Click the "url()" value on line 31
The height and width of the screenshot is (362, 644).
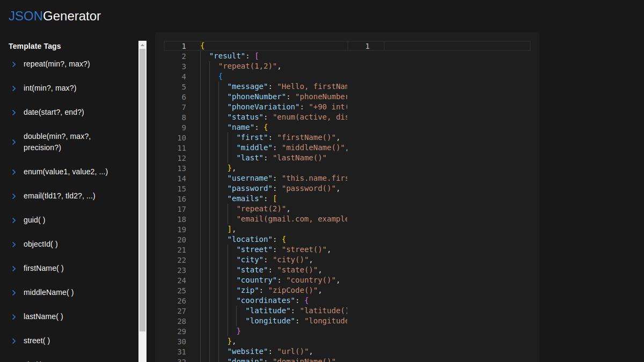coord(293,352)
